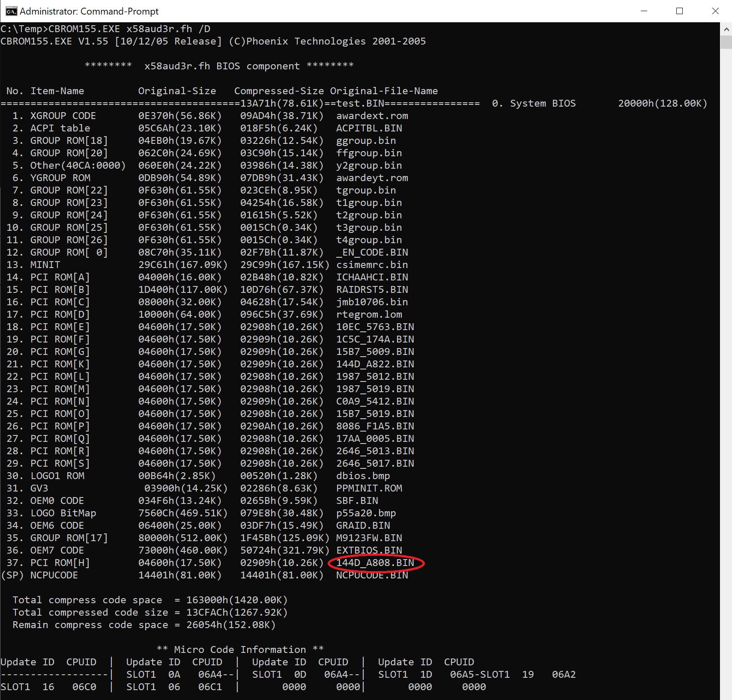
Task: Close the Command Prompt window
Action: [x=715, y=11]
